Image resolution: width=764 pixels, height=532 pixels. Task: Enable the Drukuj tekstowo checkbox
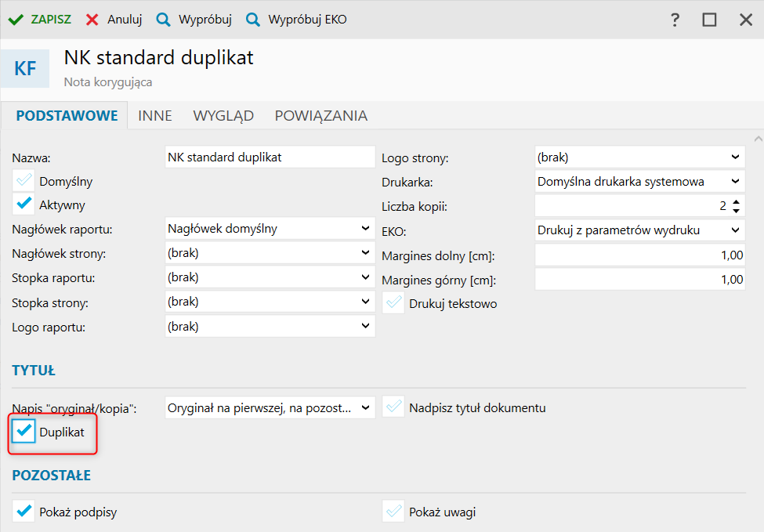(393, 303)
